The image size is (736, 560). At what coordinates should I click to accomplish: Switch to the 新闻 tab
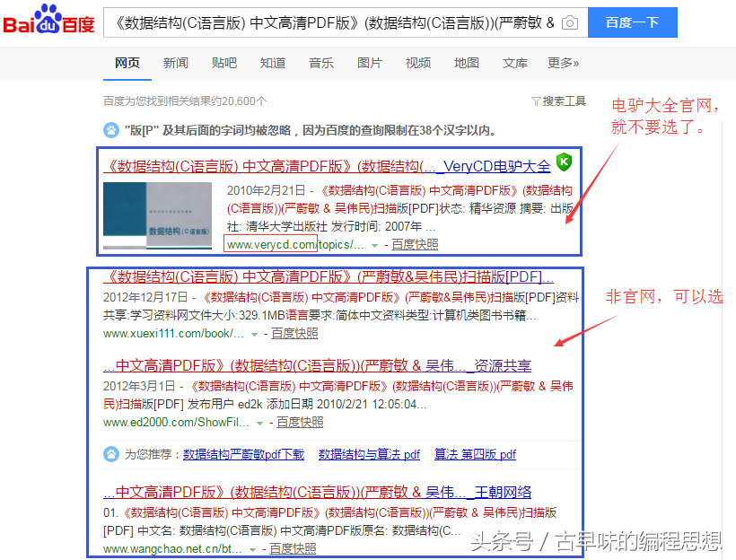(x=176, y=63)
